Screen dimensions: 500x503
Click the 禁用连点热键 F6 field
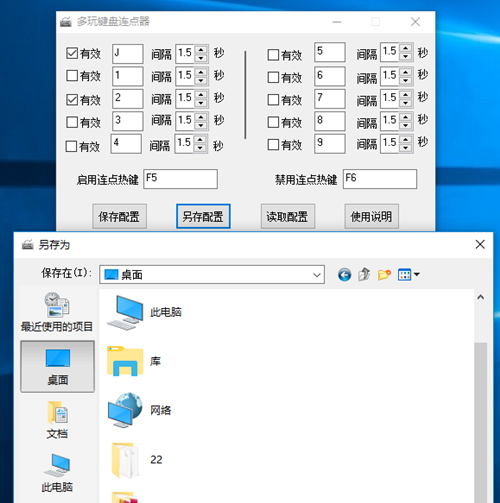pyautogui.click(x=380, y=179)
